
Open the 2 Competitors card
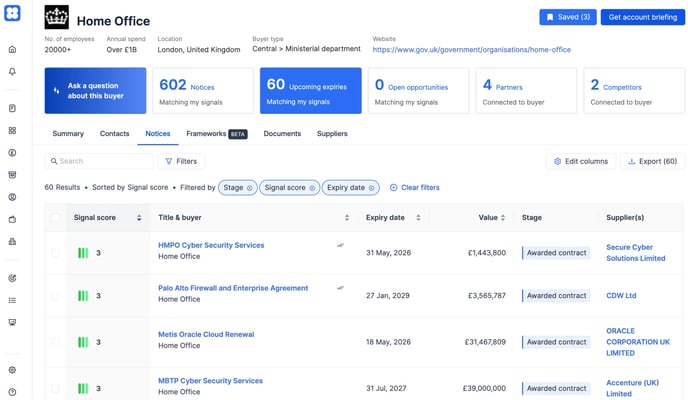(634, 91)
